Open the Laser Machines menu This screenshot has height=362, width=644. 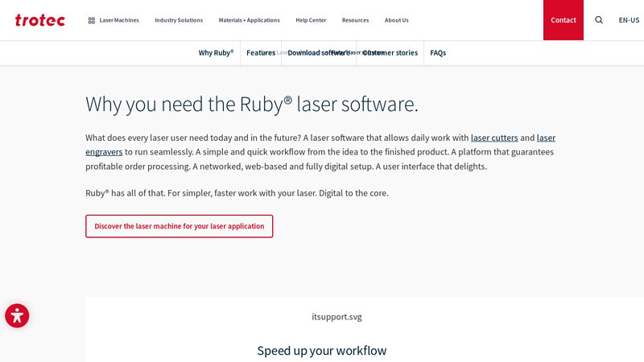119,20
